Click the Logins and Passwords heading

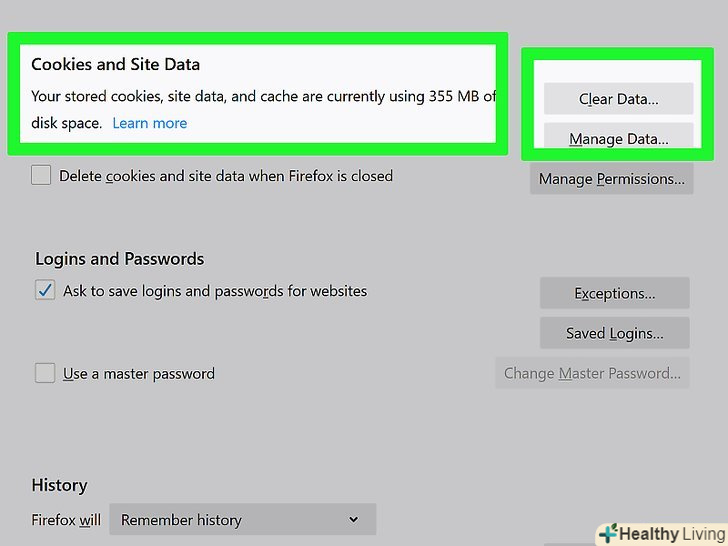pyautogui.click(x=119, y=258)
